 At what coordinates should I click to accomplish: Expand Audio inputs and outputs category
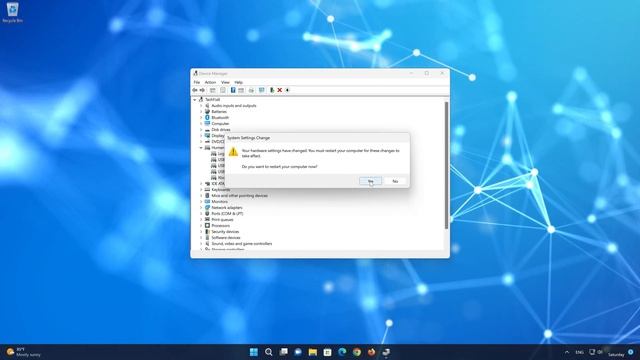tap(201, 106)
